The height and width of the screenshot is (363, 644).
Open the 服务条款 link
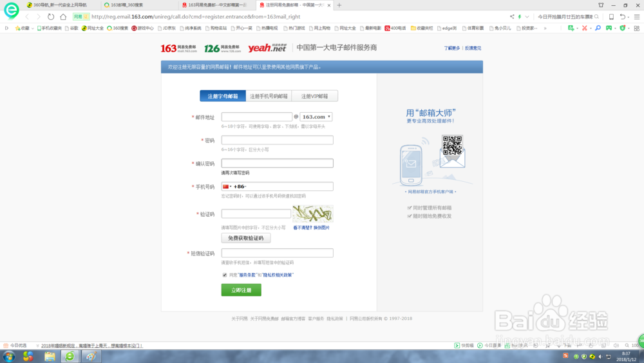248,275
